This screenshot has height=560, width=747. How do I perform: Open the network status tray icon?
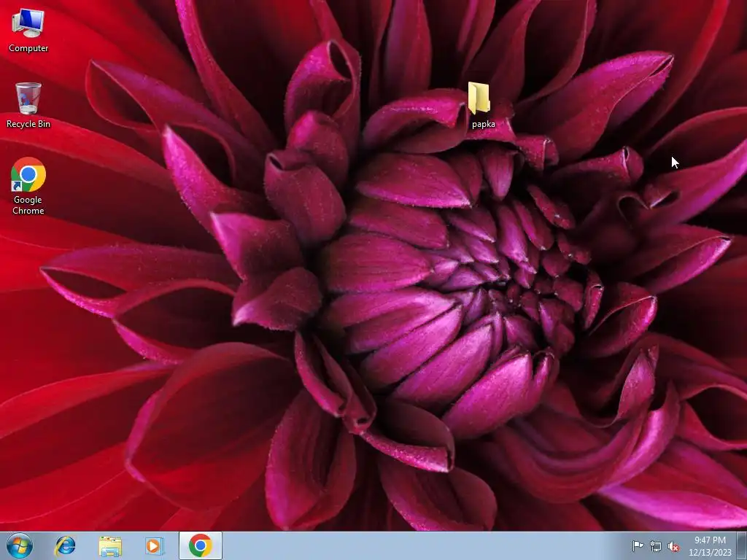(656, 546)
